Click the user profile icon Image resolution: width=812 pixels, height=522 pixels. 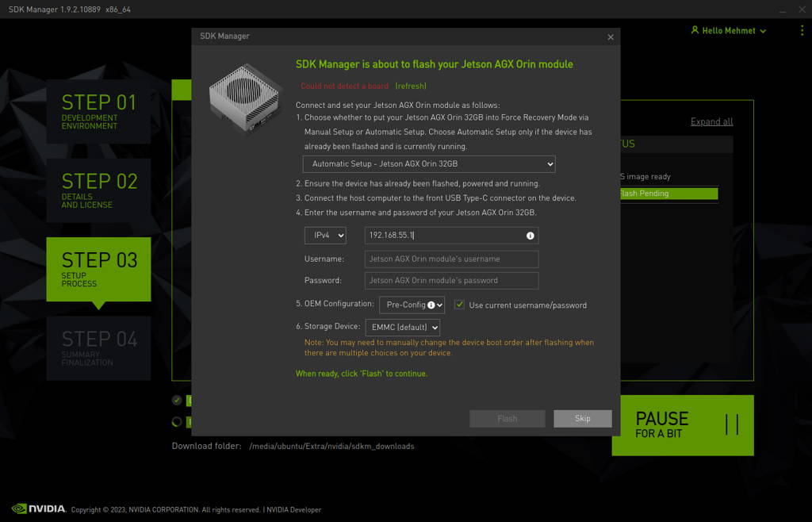coord(695,30)
